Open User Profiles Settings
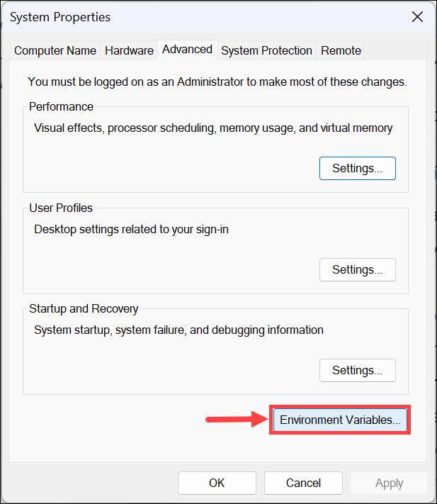 358,269
